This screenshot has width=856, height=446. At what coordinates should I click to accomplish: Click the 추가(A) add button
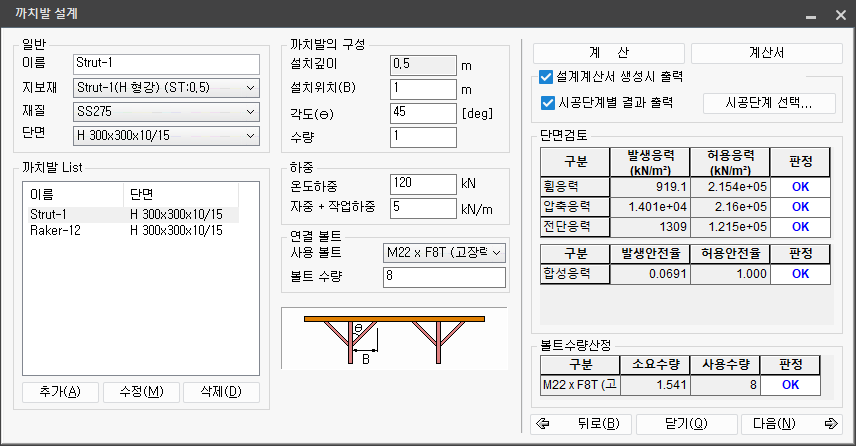pyautogui.click(x=60, y=391)
